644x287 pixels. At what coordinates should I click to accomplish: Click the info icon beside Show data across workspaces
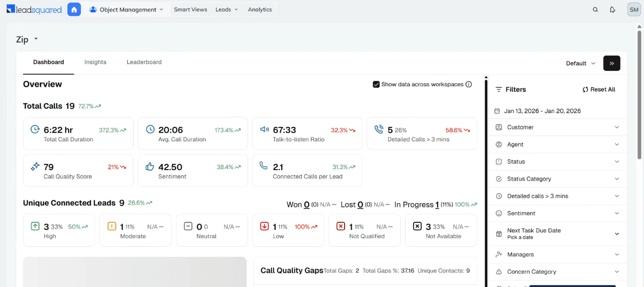(x=469, y=84)
